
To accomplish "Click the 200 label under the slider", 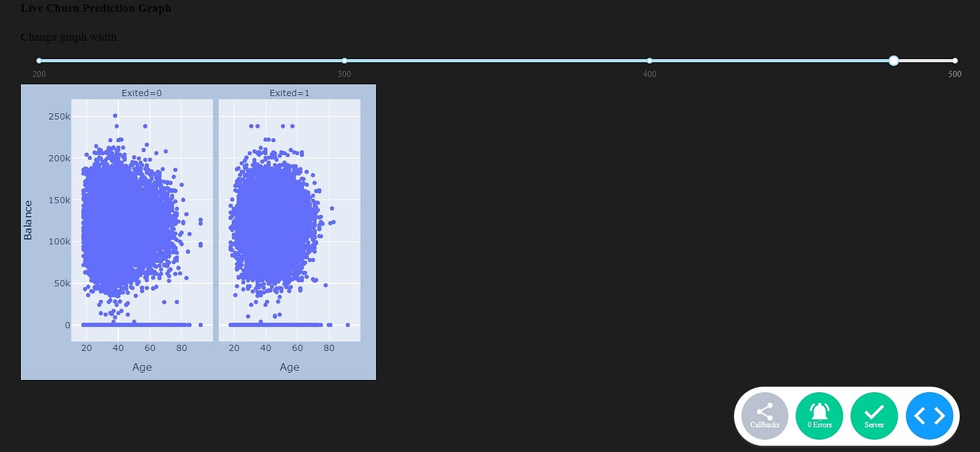I will click(x=38, y=74).
